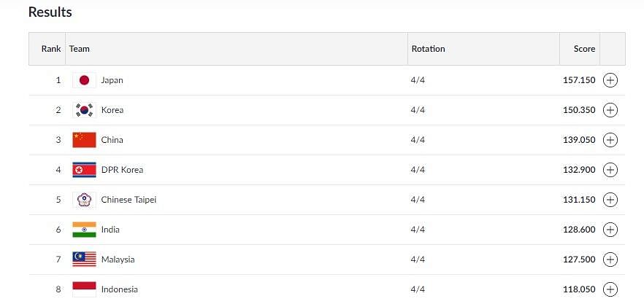Click the Indonesia flag icon
Image resolution: width=644 pixels, height=304 pixels.
coord(84,289)
